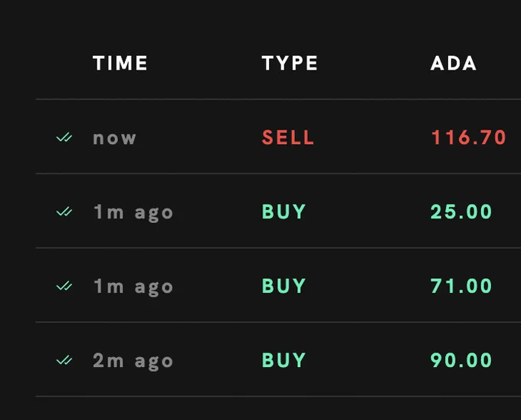Screen dimensions: 521x420
Task: Click the double-check icon beside 'now'
Action: pos(64,137)
